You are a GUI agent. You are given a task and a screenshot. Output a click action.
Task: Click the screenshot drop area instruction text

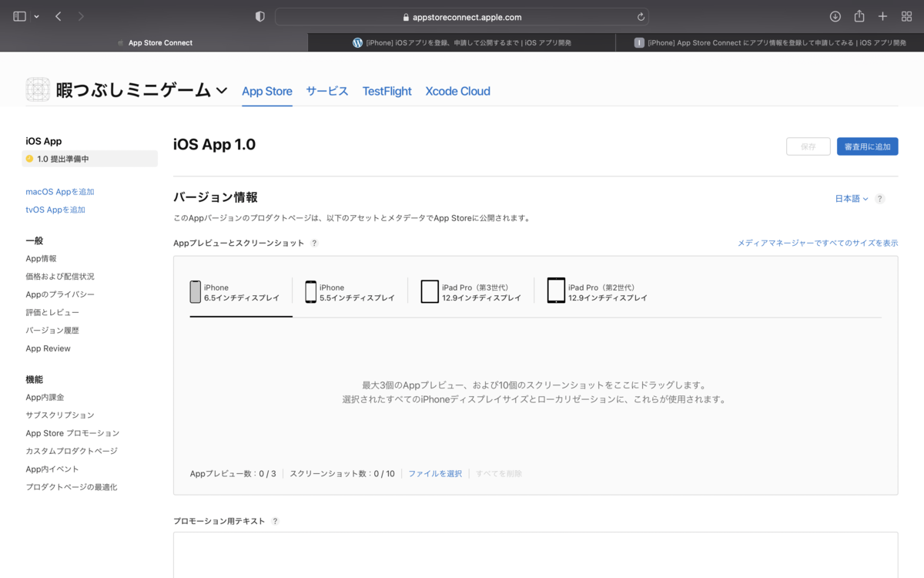[x=534, y=392]
